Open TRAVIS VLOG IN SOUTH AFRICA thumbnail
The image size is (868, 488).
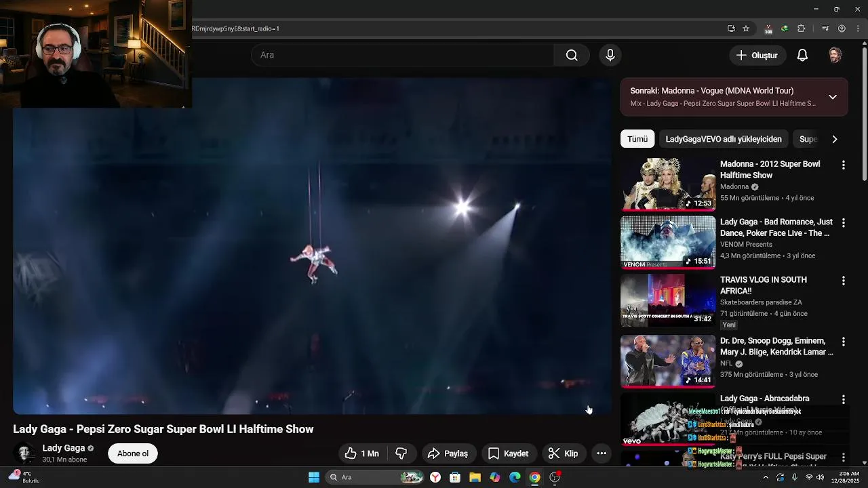(668, 300)
